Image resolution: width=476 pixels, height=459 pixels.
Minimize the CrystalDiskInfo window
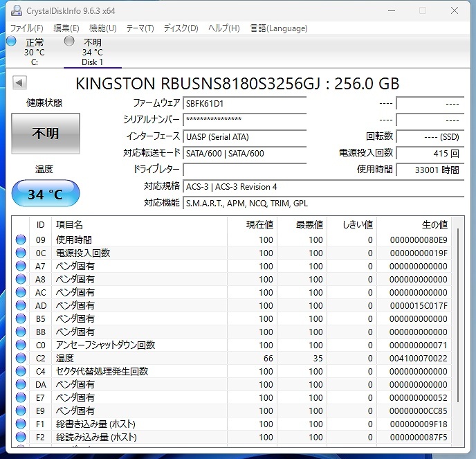[392, 10]
